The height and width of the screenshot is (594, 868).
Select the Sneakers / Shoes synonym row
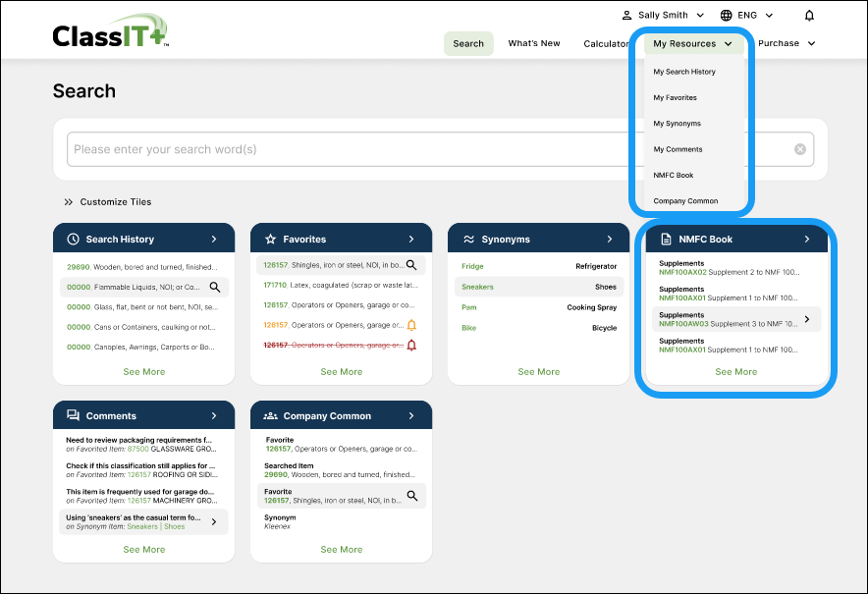point(539,287)
